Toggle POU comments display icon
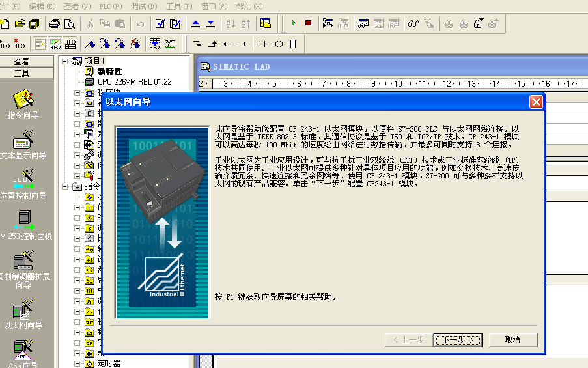The height and width of the screenshot is (368, 588). pyautogui.click(x=40, y=44)
